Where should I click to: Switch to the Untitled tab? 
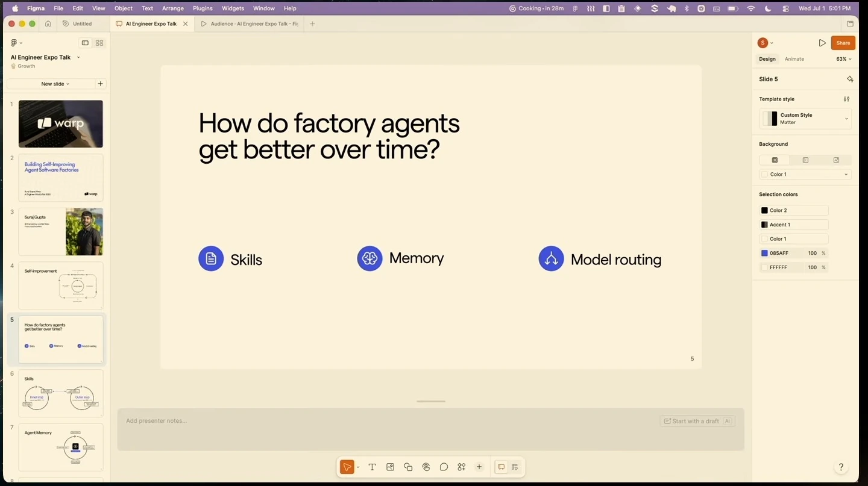(x=83, y=23)
